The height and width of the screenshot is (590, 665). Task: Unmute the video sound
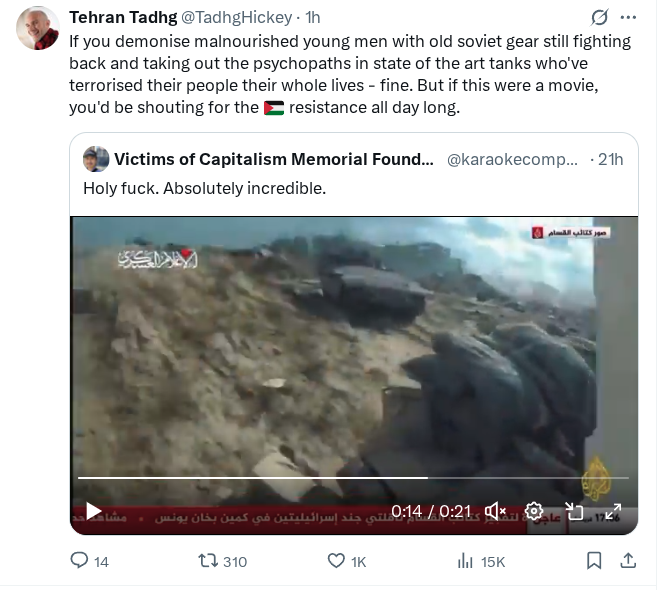pyautogui.click(x=495, y=511)
